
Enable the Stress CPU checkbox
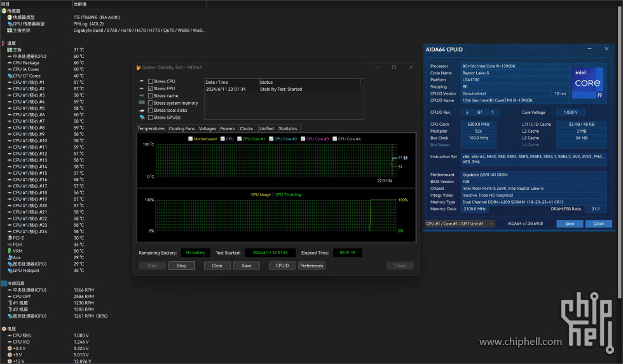point(150,81)
